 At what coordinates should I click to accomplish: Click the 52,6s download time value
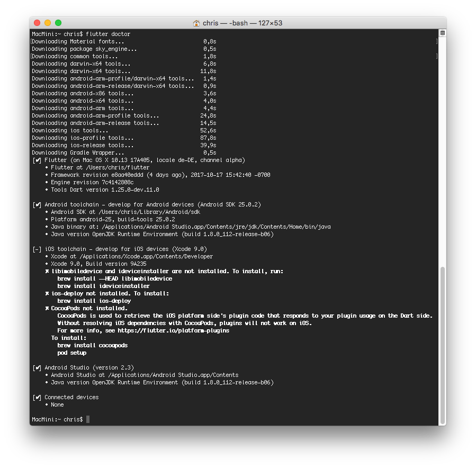click(x=208, y=130)
